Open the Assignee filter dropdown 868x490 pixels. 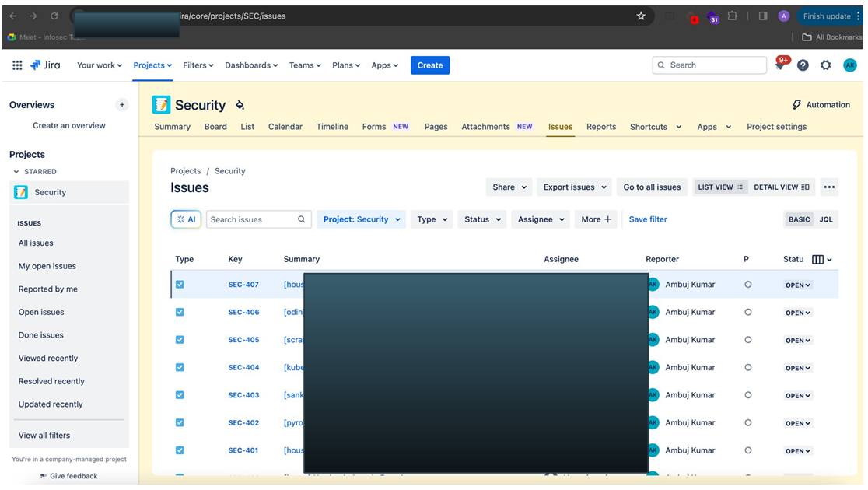541,219
